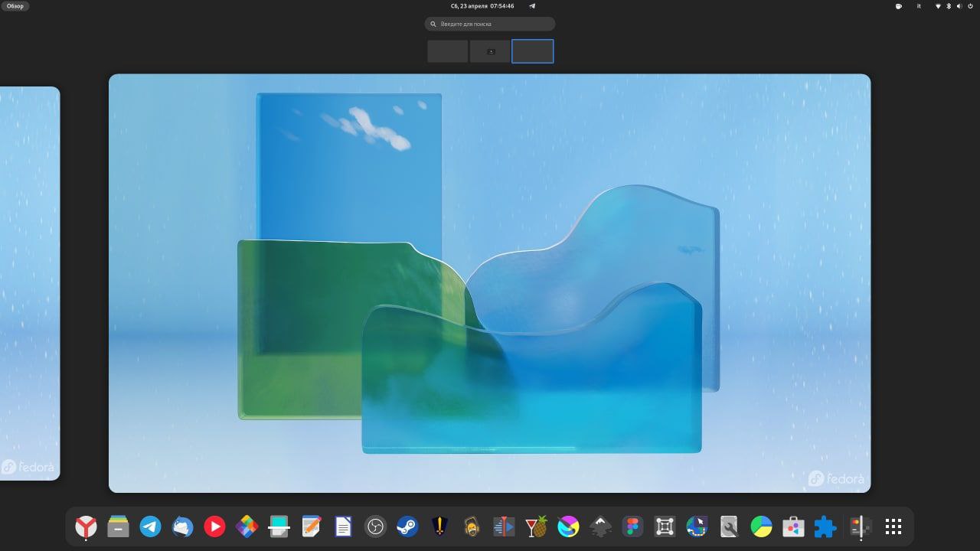Open LibreOffice Writer document icon
This screenshot has width=980, height=551.
click(343, 527)
